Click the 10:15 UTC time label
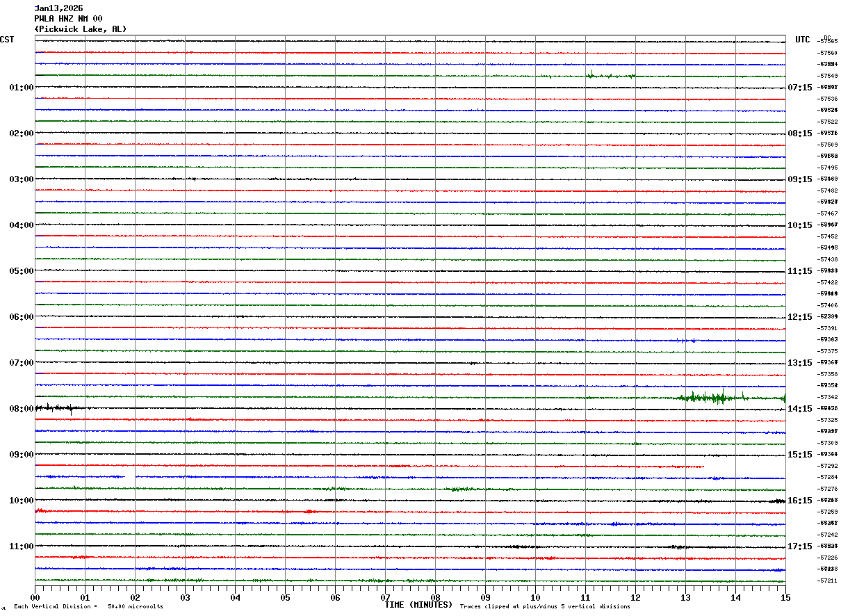Image resolution: width=841 pixels, height=616 pixels. (800, 225)
